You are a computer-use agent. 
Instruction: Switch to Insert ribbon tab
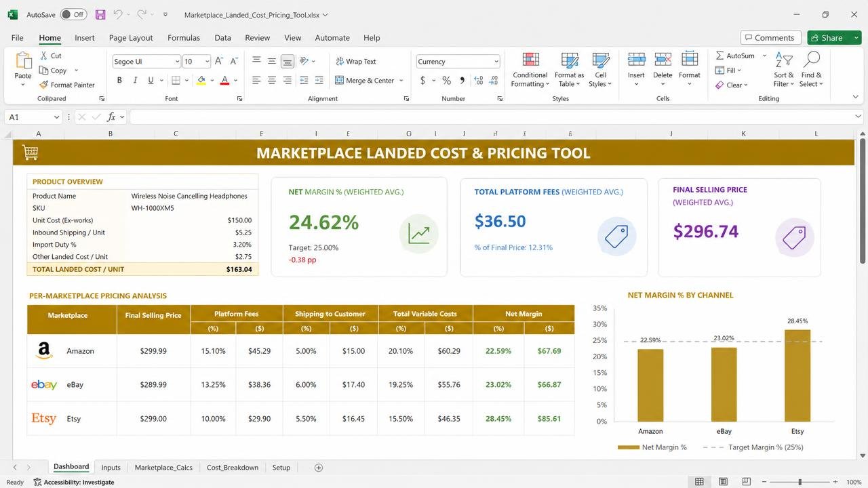pos(85,38)
